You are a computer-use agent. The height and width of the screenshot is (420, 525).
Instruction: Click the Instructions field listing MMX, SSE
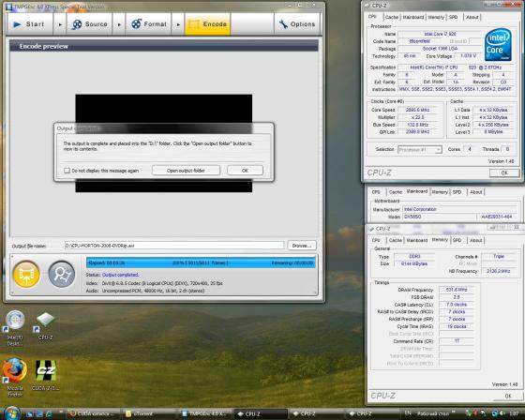pyautogui.click(x=455, y=89)
